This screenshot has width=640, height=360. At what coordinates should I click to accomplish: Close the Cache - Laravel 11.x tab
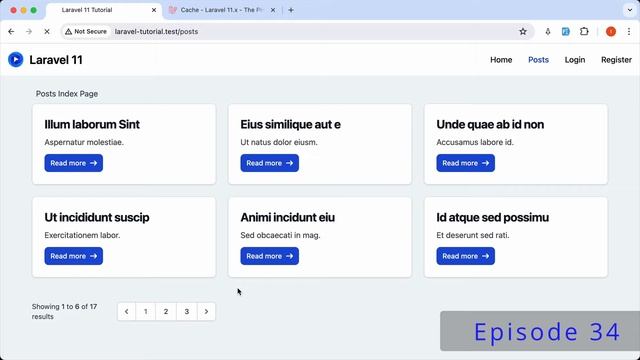(x=273, y=10)
